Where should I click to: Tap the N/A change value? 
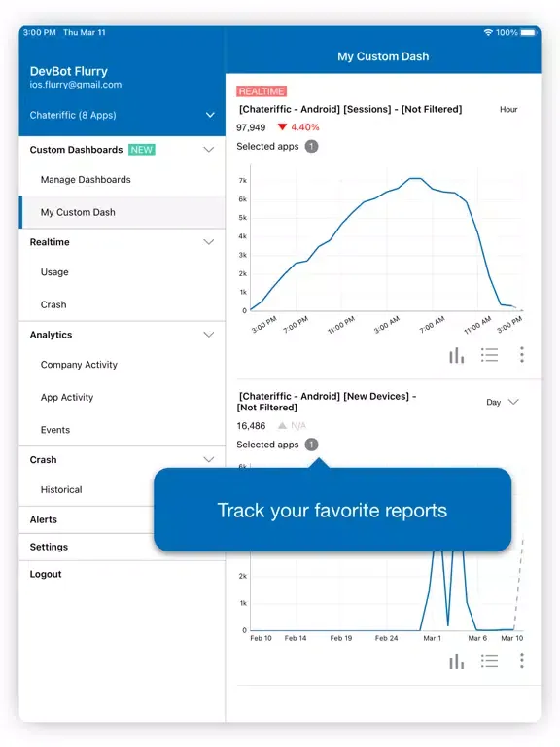tap(298, 425)
